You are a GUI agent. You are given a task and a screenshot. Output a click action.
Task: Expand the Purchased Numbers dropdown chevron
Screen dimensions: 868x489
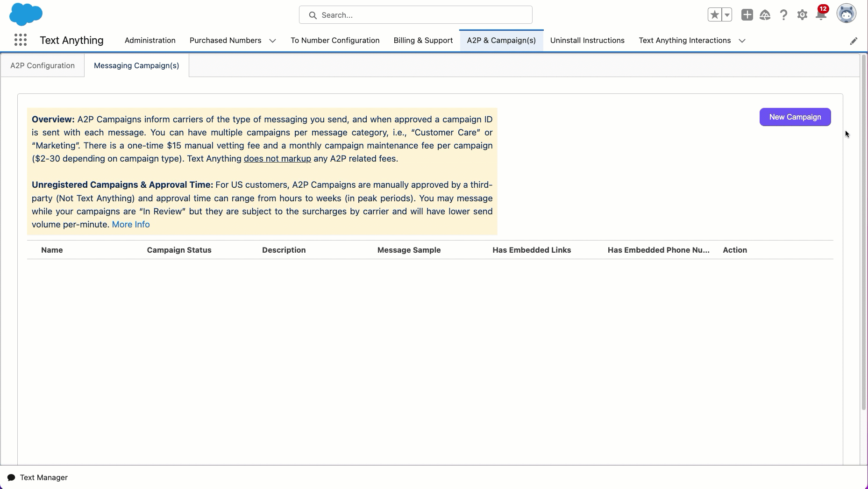272,41
